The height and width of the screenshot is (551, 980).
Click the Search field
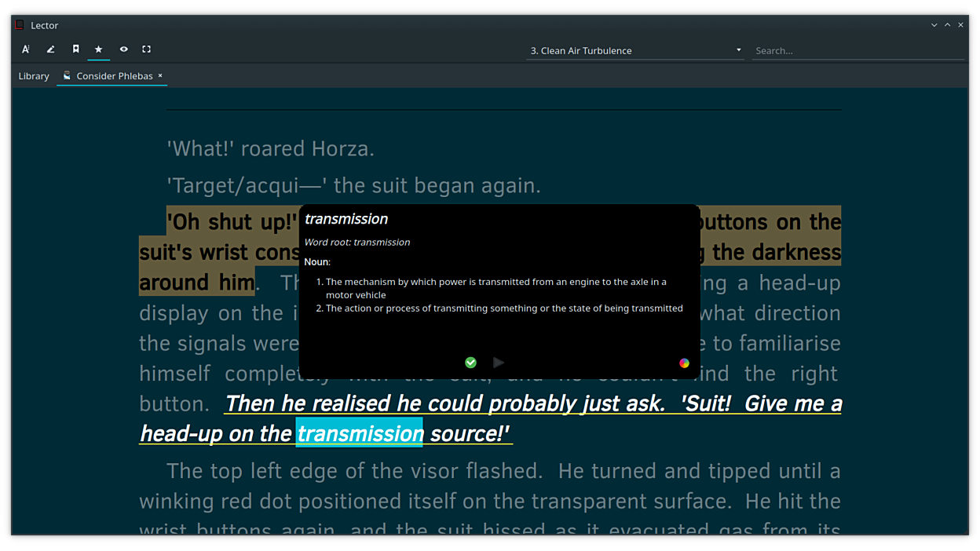(857, 50)
